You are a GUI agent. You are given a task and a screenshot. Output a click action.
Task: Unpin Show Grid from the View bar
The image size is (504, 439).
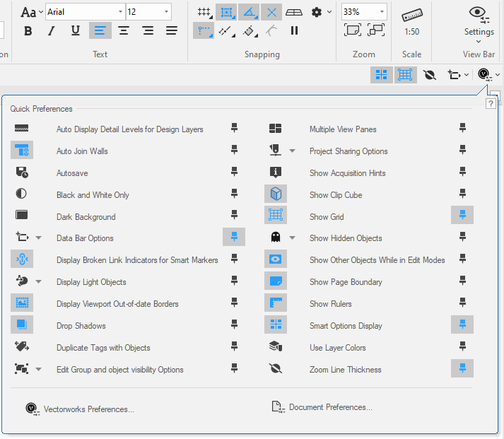pos(462,216)
